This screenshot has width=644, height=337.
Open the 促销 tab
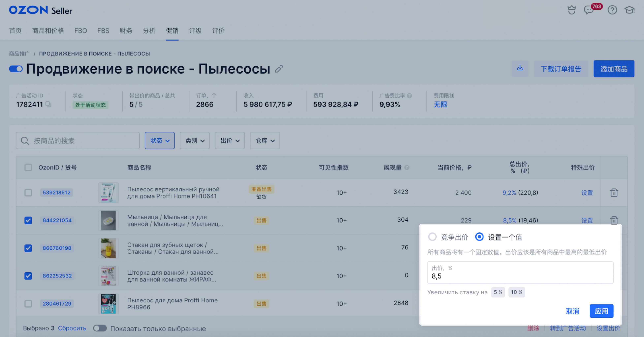point(172,31)
